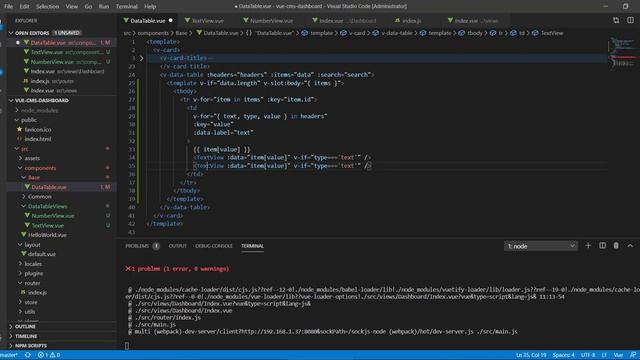Open the Go menu

pos(88,7)
